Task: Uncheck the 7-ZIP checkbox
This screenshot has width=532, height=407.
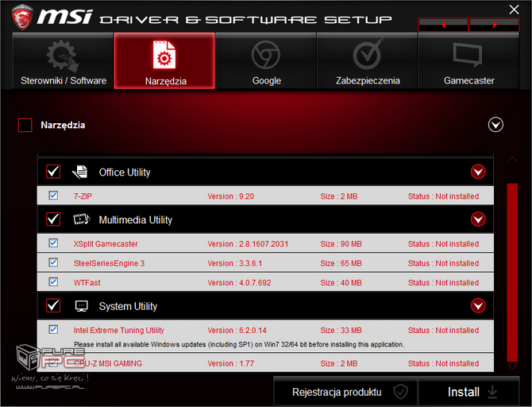Action: [x=53, y=196]
